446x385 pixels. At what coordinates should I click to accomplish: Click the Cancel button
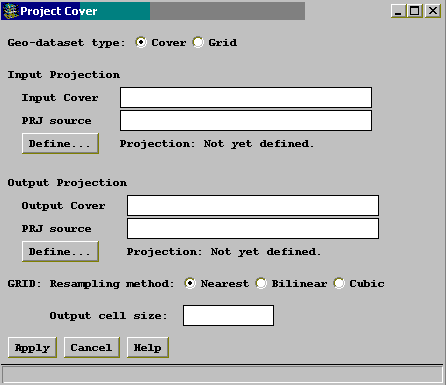pyautogui.click(x=92, y=348)
